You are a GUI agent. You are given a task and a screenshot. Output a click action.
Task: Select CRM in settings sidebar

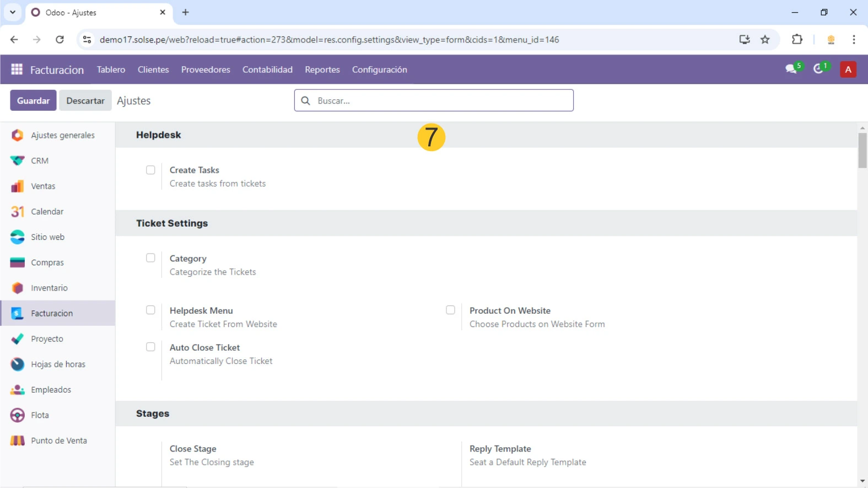coord(40,161)
